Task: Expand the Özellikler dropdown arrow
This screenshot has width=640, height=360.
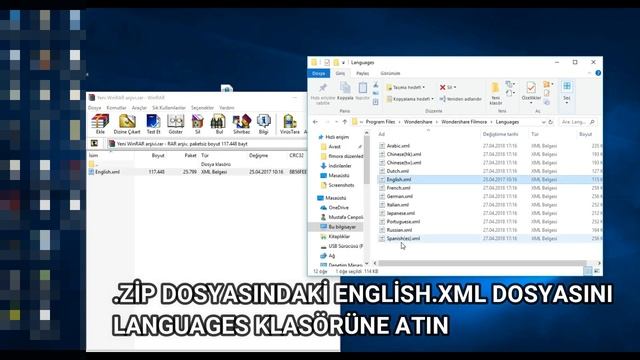Action: (x=531, y=103)
